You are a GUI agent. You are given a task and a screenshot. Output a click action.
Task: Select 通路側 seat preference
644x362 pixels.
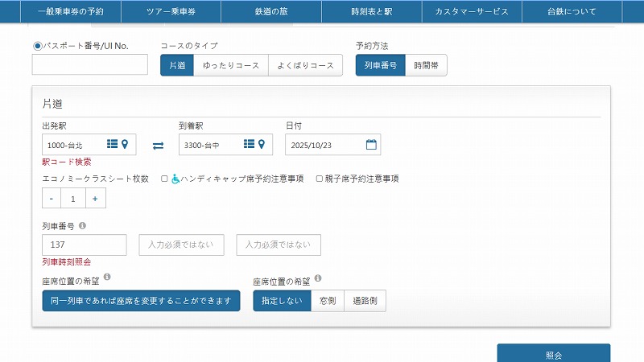pos(365,301)
